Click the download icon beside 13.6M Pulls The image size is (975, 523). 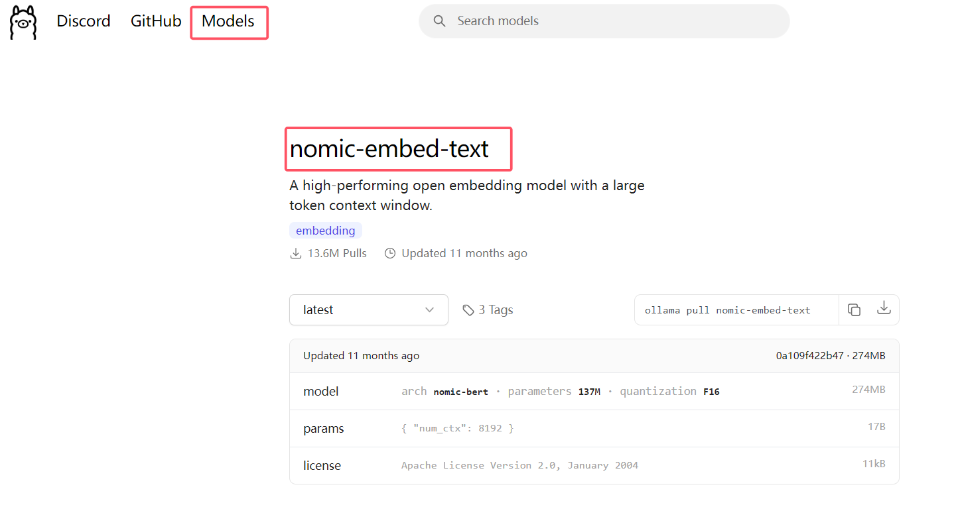click(295, 254)
